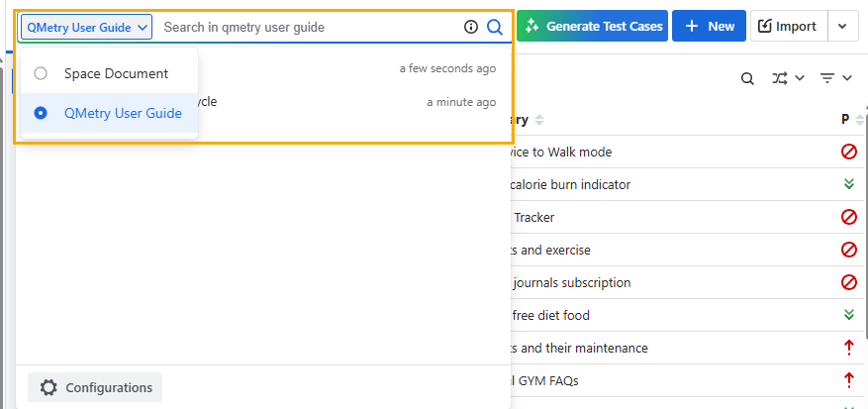Click the search magnifier icon in search bar

click(x=495, y=27)
